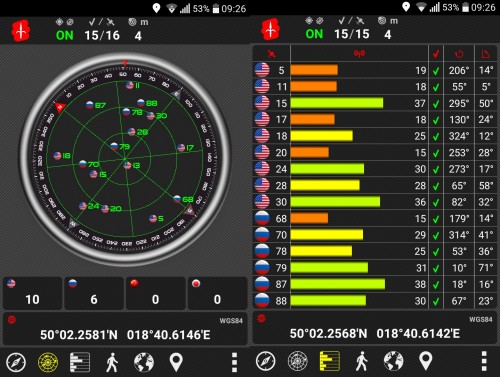Image resolution: width=500 pixels, height=377 pixels.
Task: Open the world globe icon in left panel
Action: click(x=144, y=362)
